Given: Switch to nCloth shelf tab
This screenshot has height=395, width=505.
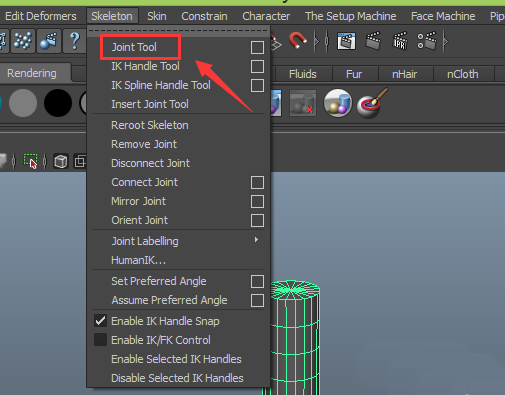Looking at the screenshot, I should point(463,74).
